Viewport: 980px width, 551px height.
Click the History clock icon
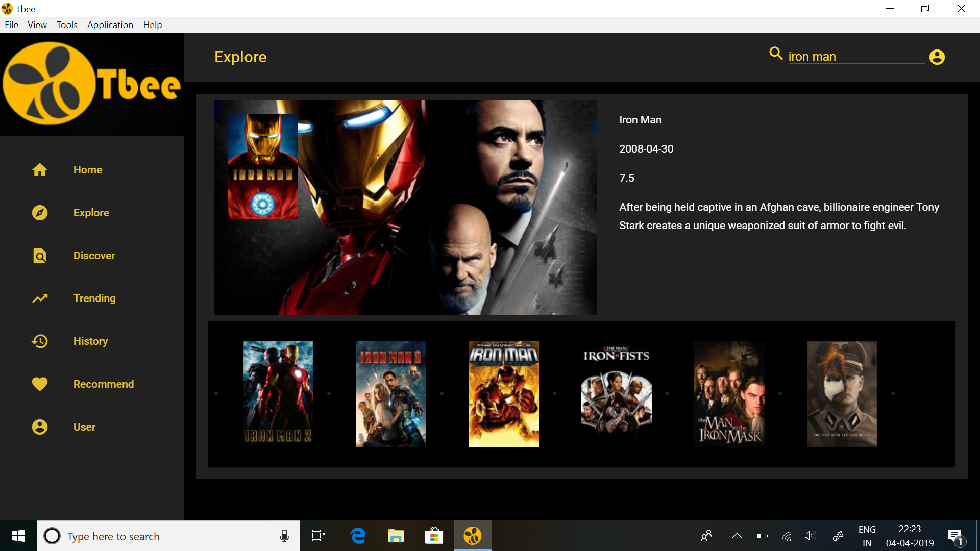point(40,341)
